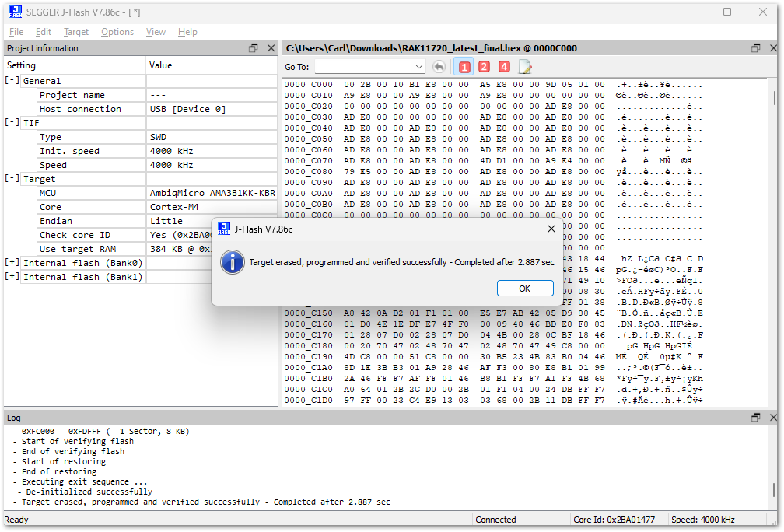The image size is (784, 532).
Task: Close the J-Flash V7.86c message dialog
Action: (551, 229)
